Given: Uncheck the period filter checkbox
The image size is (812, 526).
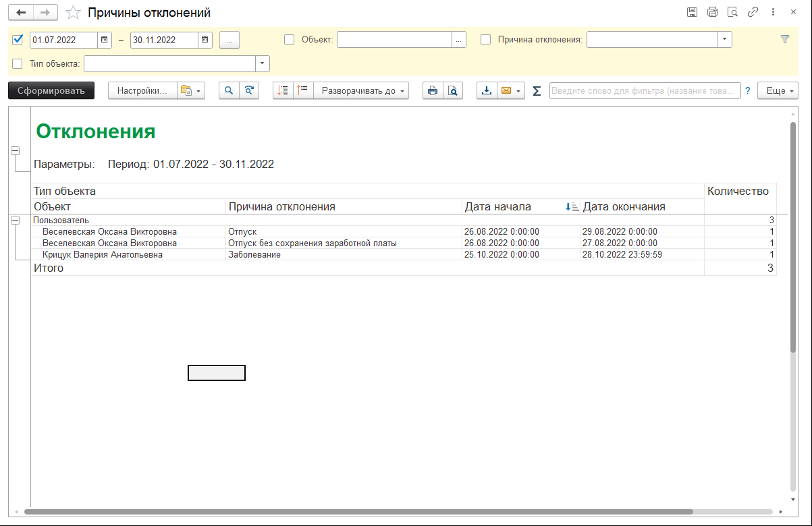Looking at the screenshot, I should click(x=18, y=40).
